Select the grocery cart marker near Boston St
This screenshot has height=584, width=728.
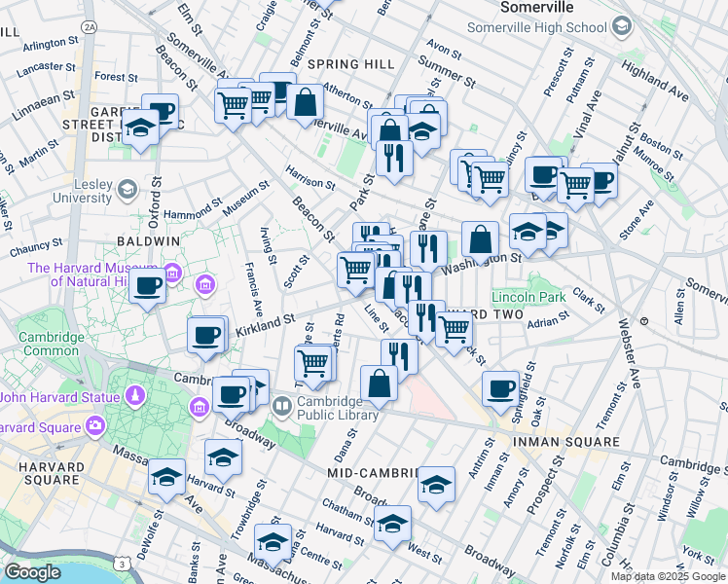(x=576, y=187)
